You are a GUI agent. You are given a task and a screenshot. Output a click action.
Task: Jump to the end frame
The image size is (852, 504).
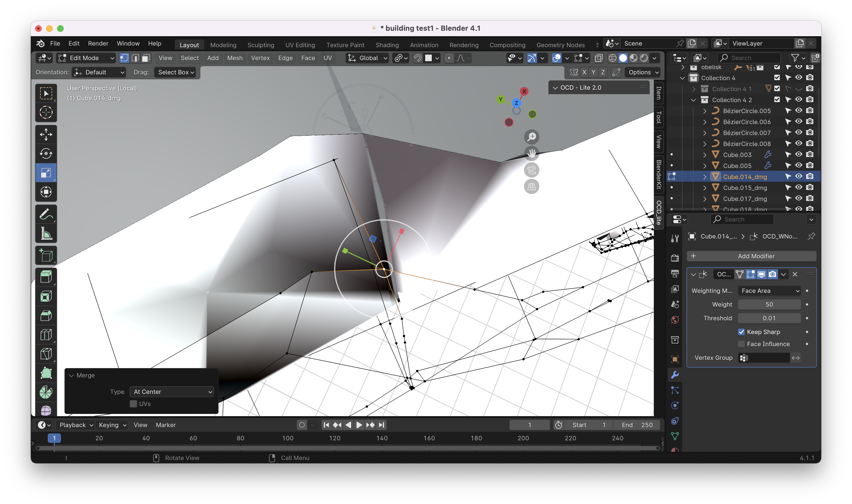381,425
